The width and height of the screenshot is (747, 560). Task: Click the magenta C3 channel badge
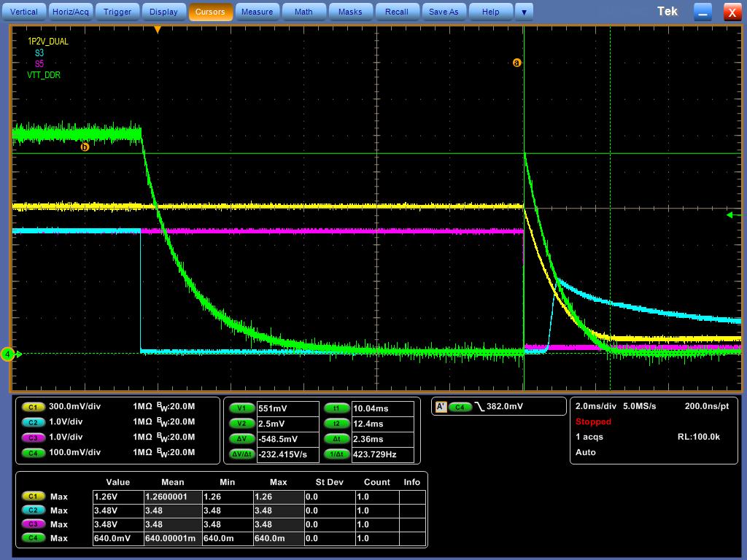point(33,437)
